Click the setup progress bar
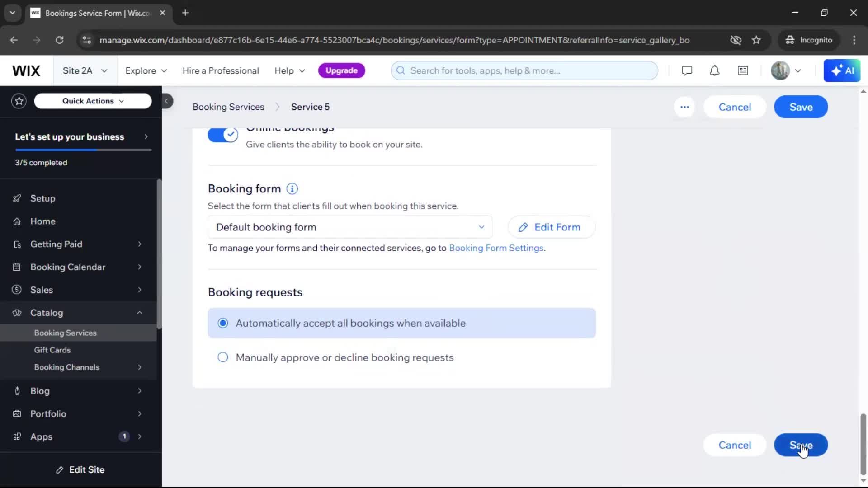868x488 pixels. coord(83,150)
